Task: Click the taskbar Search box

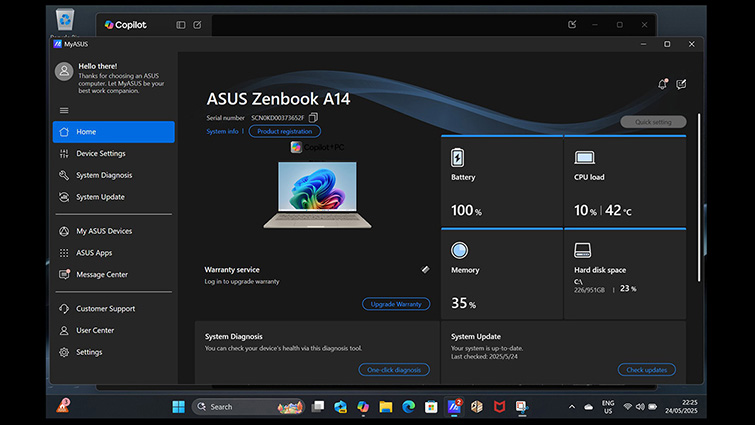Action: [x=249, y=407]
